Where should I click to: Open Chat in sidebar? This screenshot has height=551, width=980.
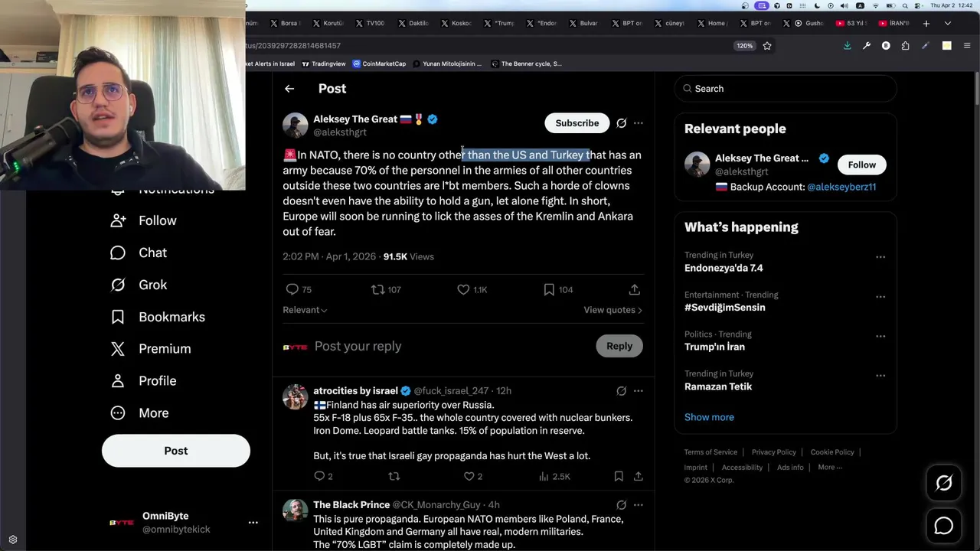[x=139, y=253]
